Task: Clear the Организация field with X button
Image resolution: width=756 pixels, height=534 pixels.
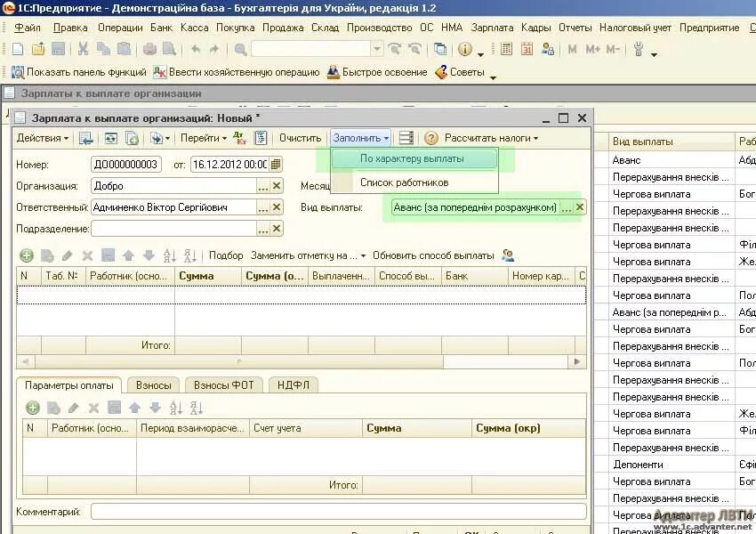Action: 277,186
